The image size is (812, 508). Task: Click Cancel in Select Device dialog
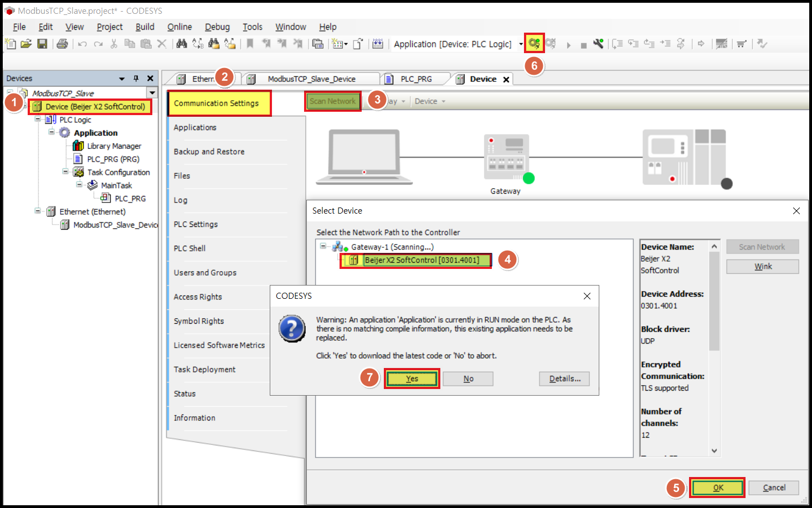(774, 488)
